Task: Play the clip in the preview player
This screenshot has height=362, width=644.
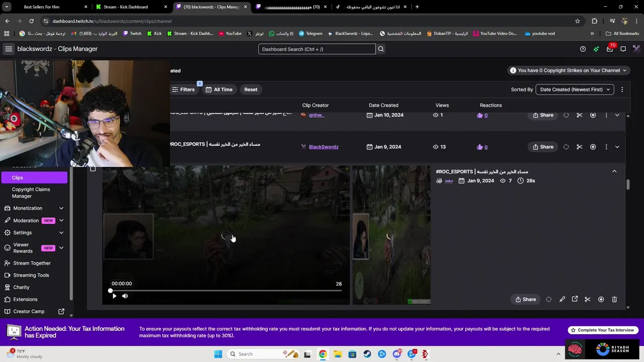Action: pos(114,296)
